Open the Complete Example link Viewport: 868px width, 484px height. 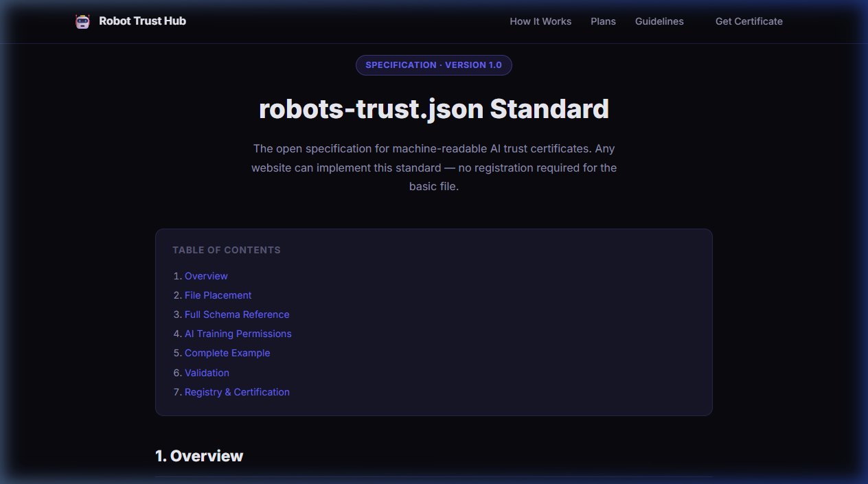[x=227, y=352]
